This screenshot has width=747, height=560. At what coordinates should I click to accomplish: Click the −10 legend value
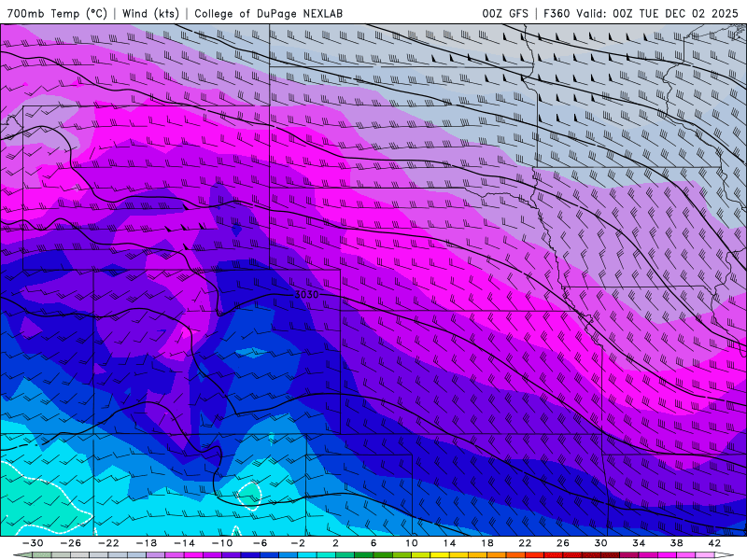(222, 543)
